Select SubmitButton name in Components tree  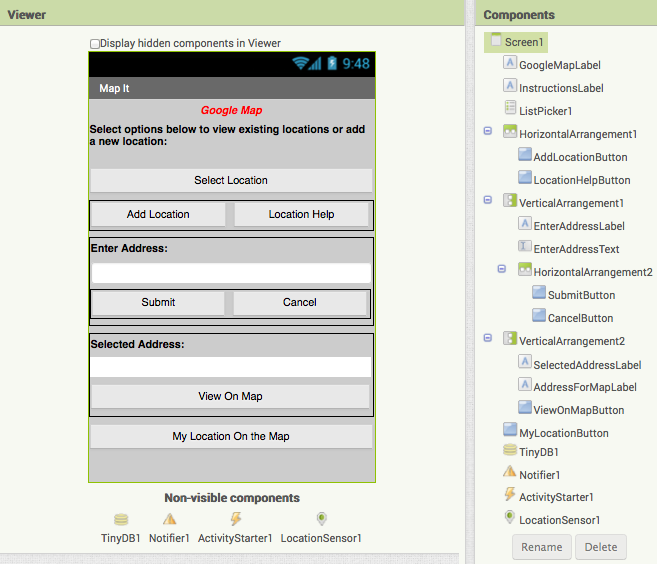(582, 295)
